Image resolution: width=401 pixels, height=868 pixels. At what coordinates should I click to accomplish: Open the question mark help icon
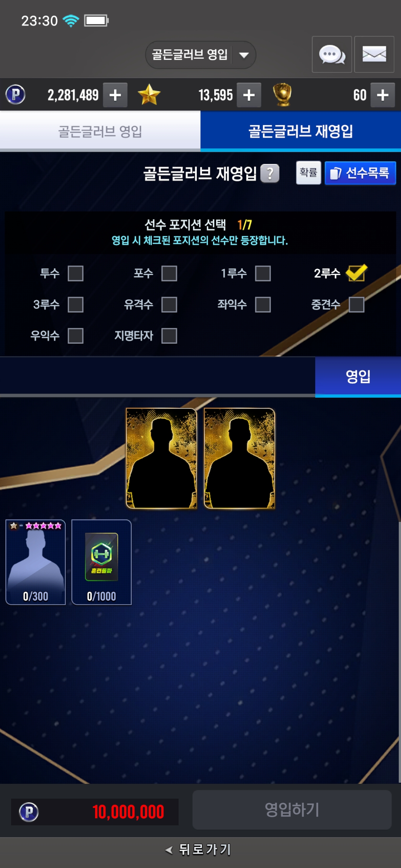tap(270, 173)
